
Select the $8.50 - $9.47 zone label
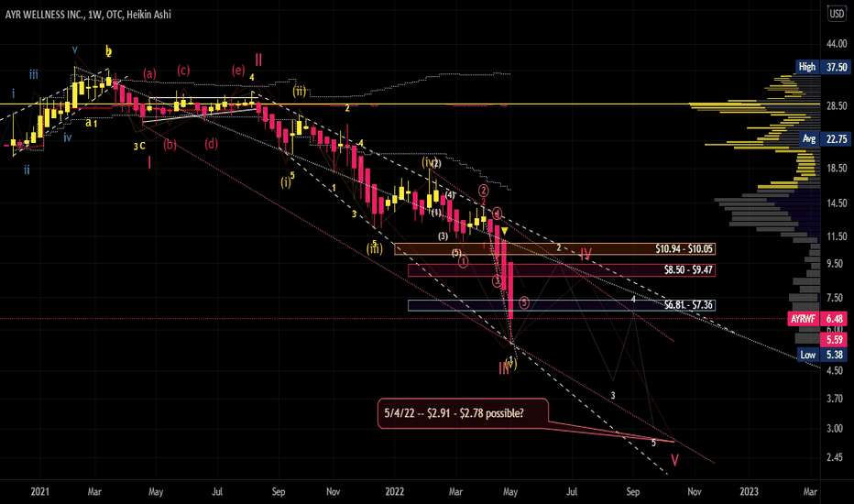688,269
